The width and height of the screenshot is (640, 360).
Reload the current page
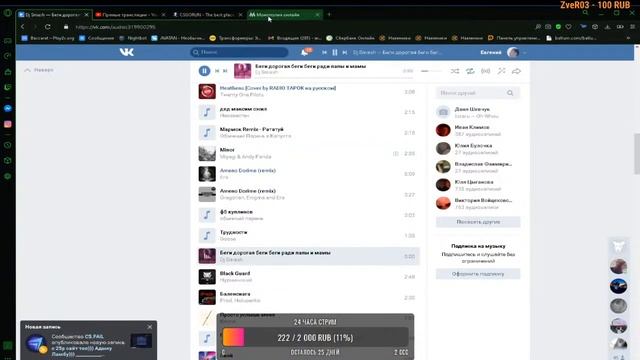[x=48, y=27]
